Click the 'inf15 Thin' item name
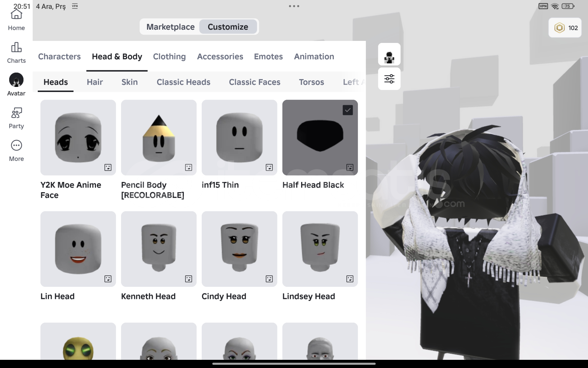The width and height of the screenshot is (588, 368). coord(220,185)
